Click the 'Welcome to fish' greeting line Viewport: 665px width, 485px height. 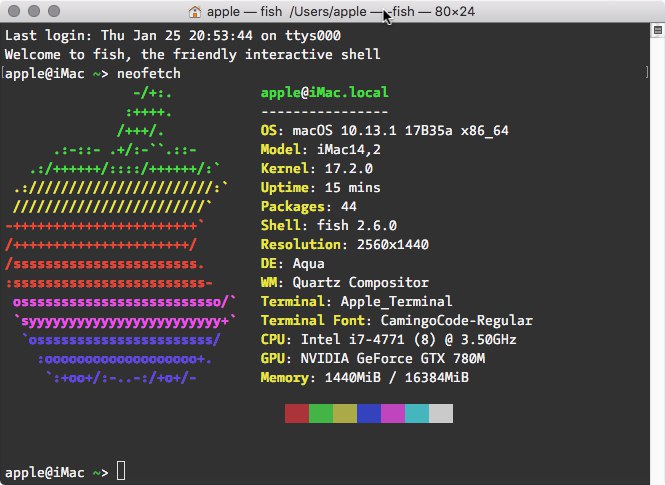(192, 54)
